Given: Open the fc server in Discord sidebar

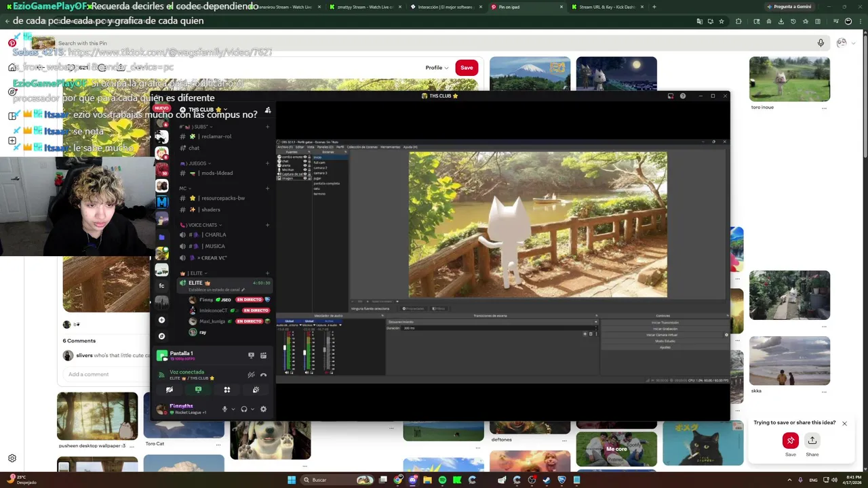Looking at the screenshot, I should [x=161, y=285].
